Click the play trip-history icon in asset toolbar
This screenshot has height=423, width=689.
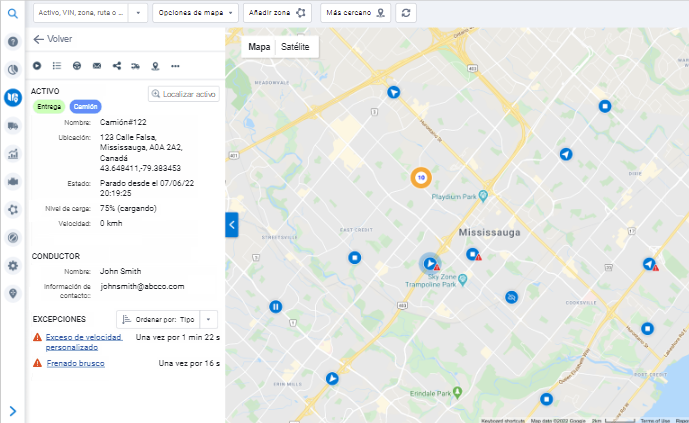[x=37, y=66]
